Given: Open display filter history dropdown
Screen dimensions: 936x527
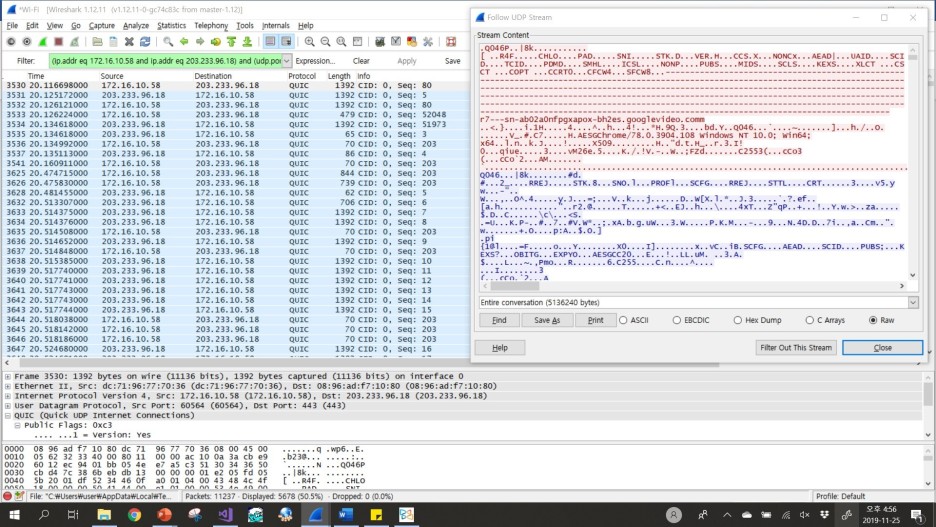Looking at the screenshot, I should pos(287,61).
